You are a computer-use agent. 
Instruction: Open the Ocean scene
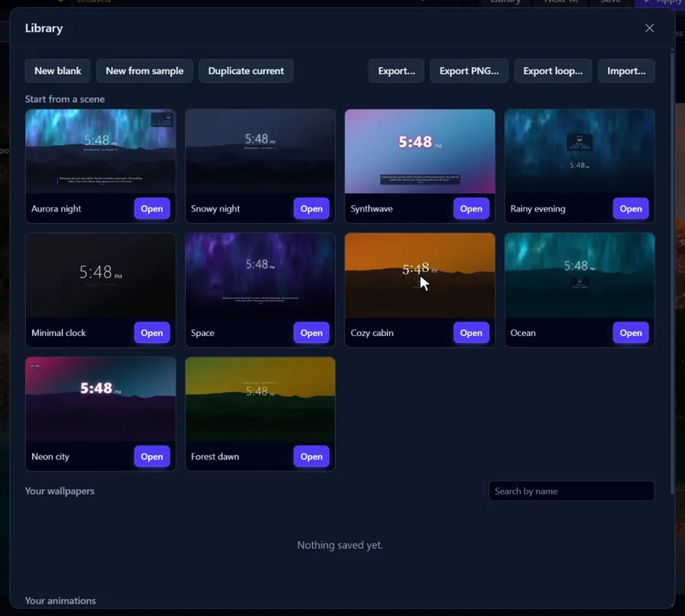coord(631,332)
